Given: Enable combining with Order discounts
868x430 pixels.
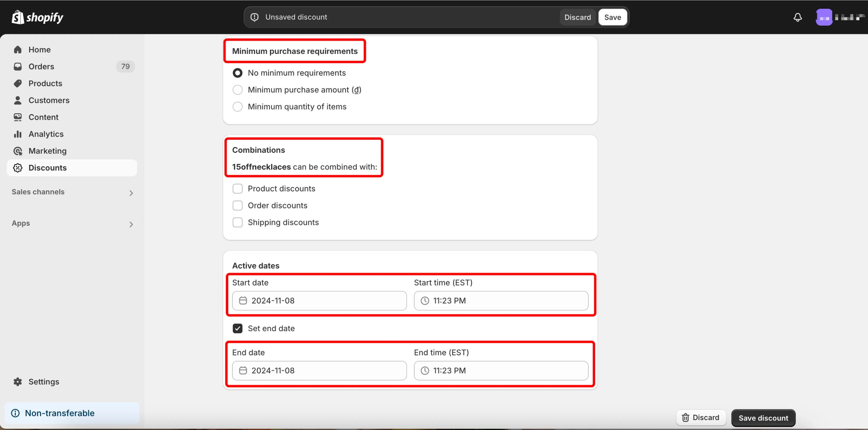Looking at the screenshot, I should coord(237,205).
